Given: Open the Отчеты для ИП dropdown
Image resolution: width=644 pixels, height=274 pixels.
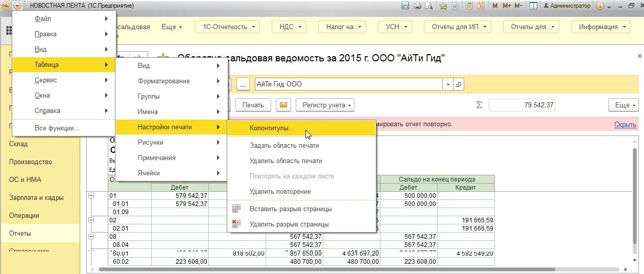Looking at the screenshot, I should pyautogui.click(x=458, y=27).
